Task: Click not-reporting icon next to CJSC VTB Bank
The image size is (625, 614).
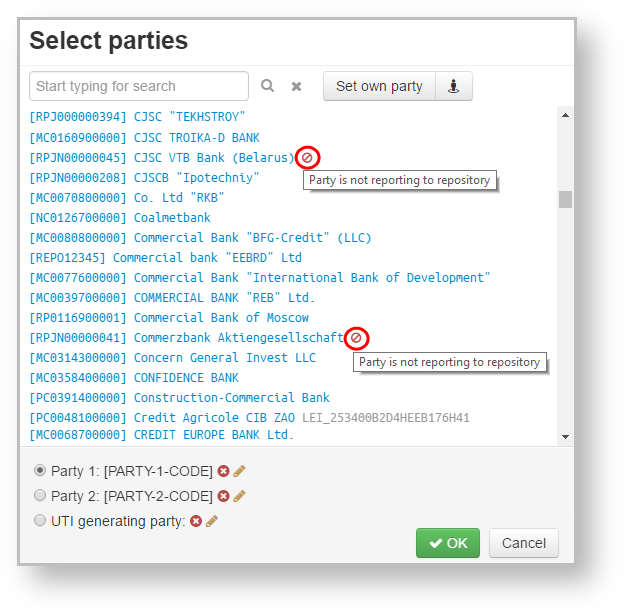Action: tap(307, 157)
